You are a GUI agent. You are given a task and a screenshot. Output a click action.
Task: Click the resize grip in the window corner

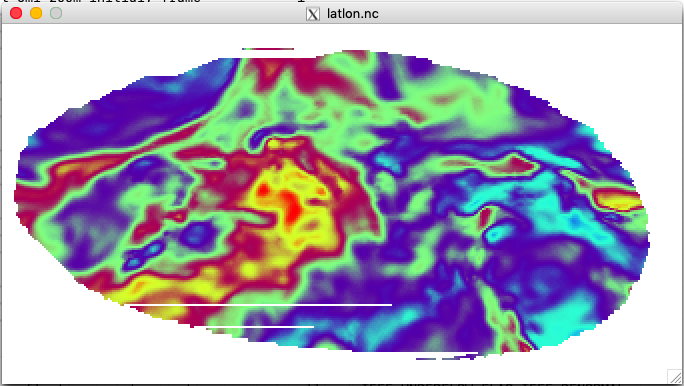(675, 376)
